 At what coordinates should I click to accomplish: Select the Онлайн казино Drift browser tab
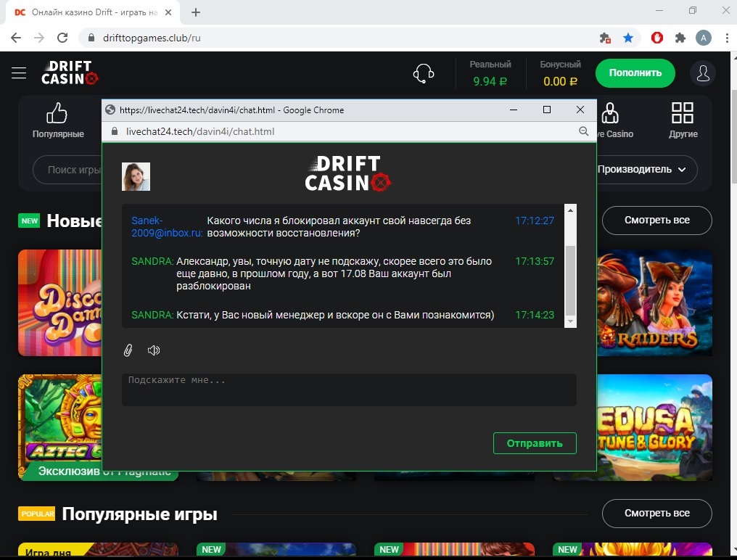(x=92, y=13)
